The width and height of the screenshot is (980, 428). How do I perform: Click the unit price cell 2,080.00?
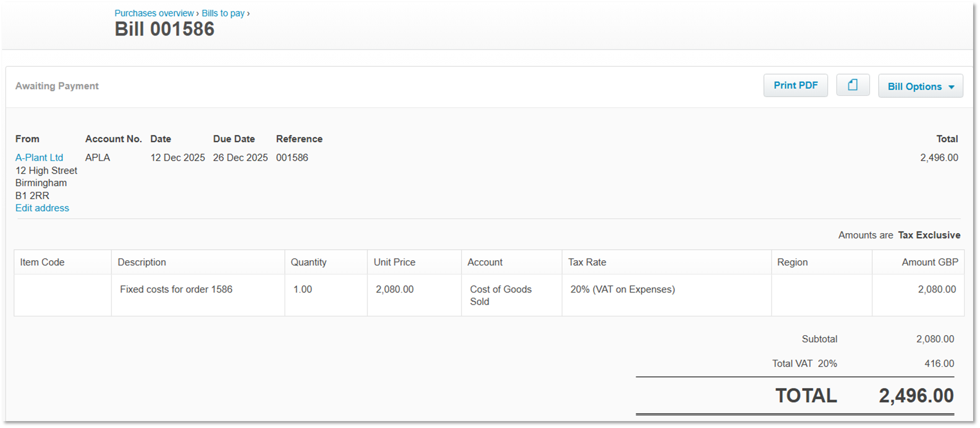394,289
